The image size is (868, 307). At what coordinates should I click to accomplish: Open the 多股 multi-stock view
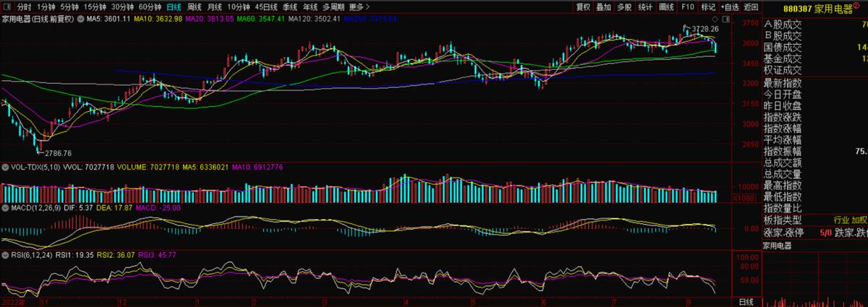[625, 7]
